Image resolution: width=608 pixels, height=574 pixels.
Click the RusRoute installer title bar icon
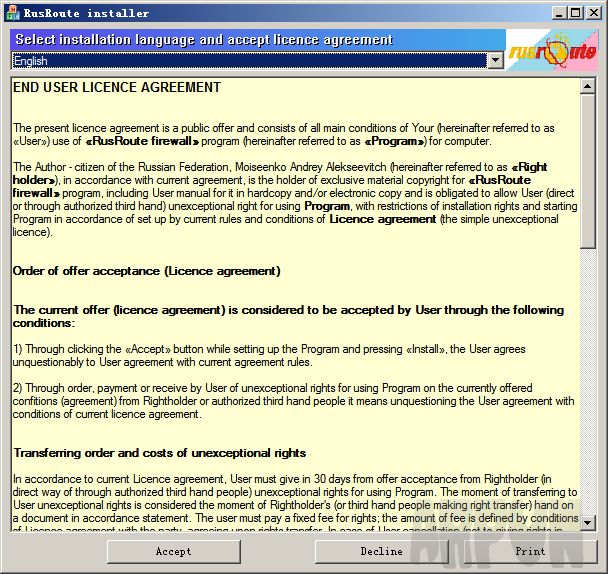pyautogui.click(x=12, y=13)
